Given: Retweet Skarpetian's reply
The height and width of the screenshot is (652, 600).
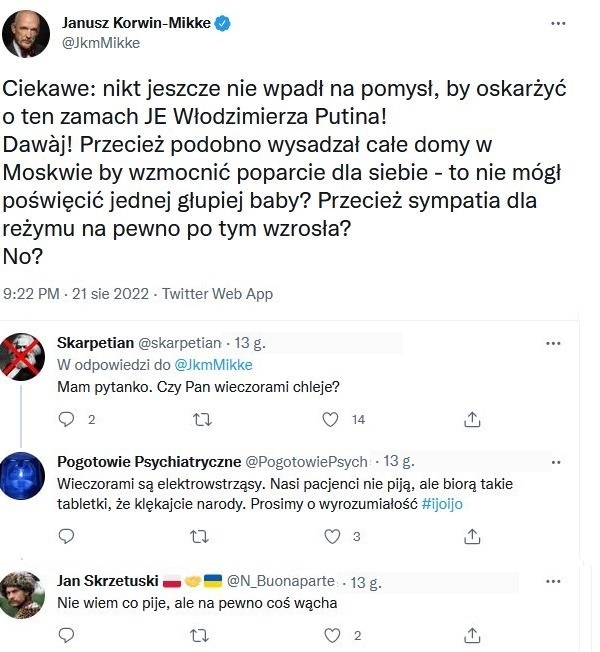Looking at the screenshot, I should (x=201, y=420).
